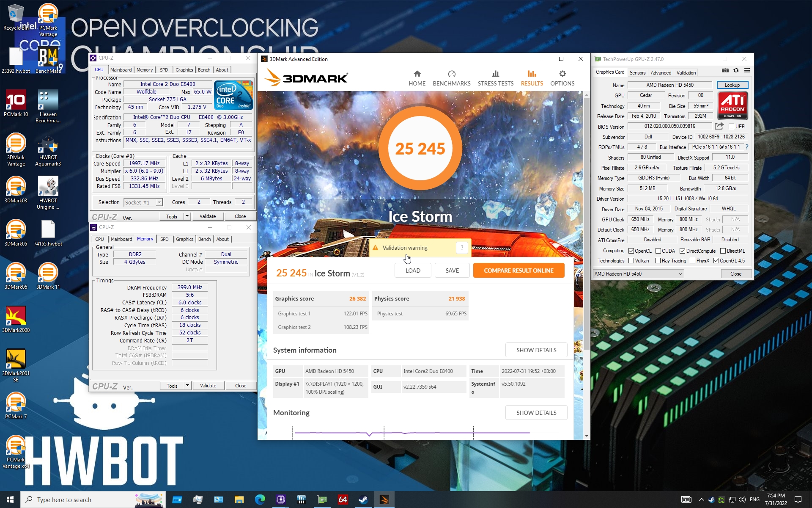Open the Validation tab in GPU-Z
812x508 pixels.
click(686, 73)
